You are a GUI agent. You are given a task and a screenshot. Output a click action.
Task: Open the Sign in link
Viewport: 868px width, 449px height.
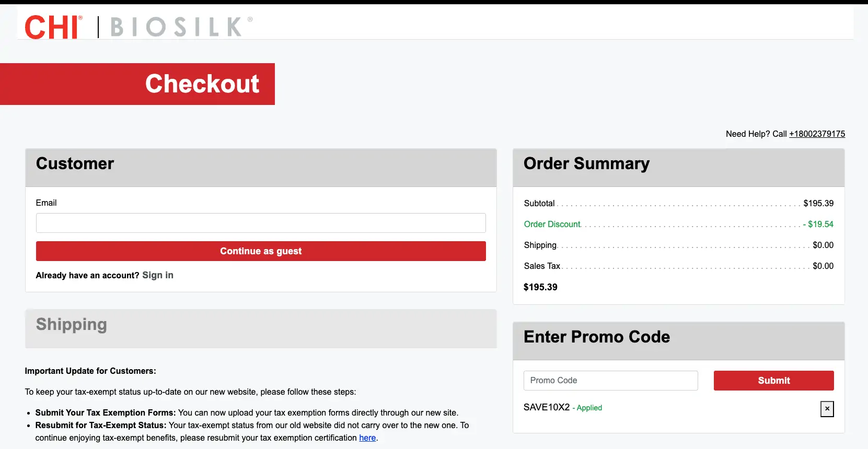point(157,275)
